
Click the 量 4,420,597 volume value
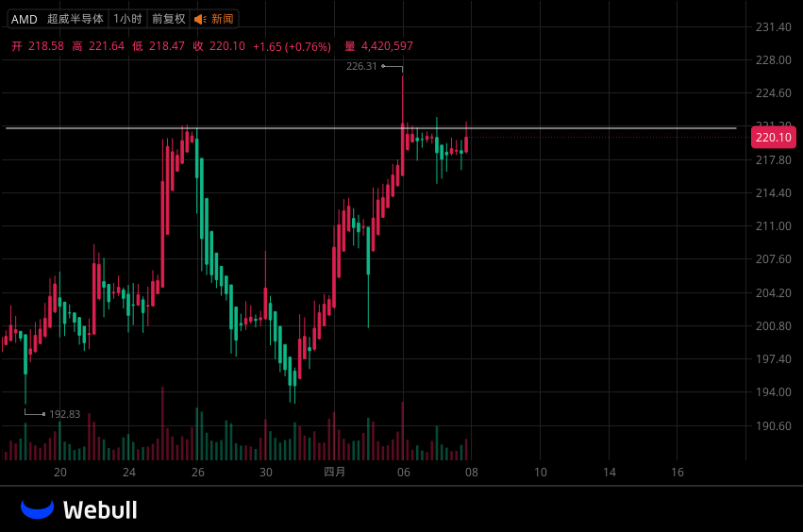(378, 46)
